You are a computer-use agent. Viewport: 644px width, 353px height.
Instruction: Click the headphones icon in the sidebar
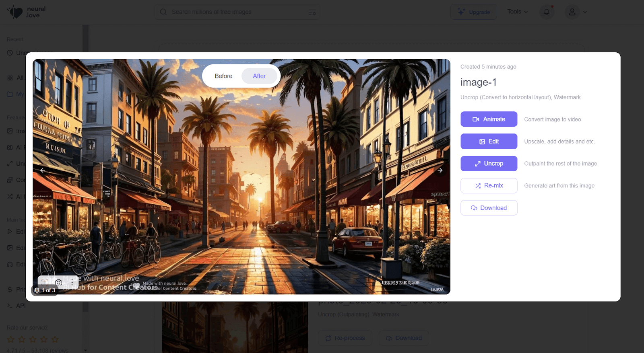(10, 264)
